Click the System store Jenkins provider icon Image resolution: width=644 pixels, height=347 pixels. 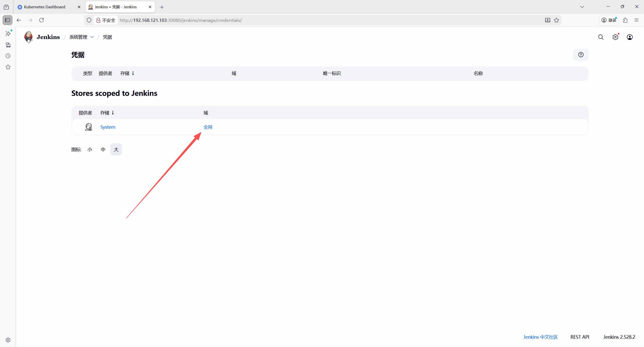[x=89, y=127]
